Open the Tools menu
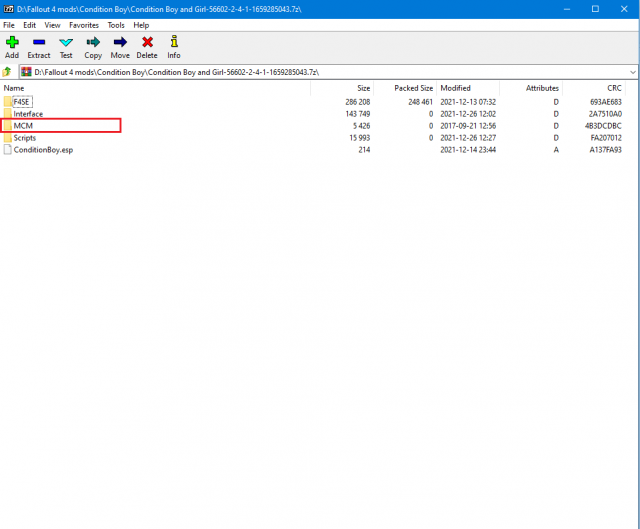The width and height of the screenshot is (640, 529). 115,24
